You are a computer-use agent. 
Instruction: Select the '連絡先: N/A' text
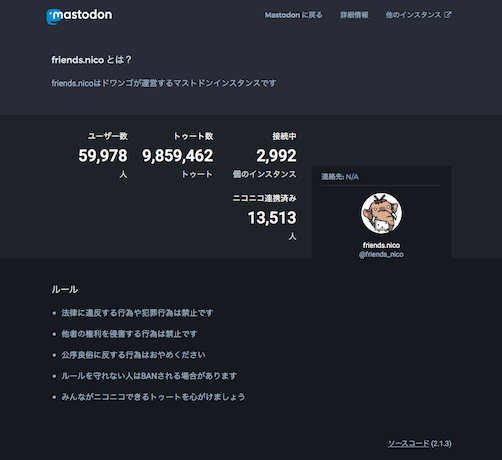[x=340, y=177]
